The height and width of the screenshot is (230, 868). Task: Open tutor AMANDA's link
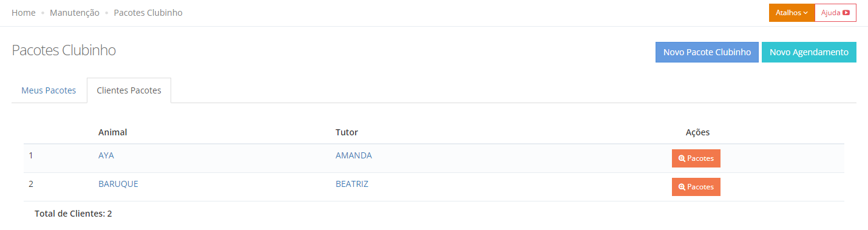click(354, 155)
